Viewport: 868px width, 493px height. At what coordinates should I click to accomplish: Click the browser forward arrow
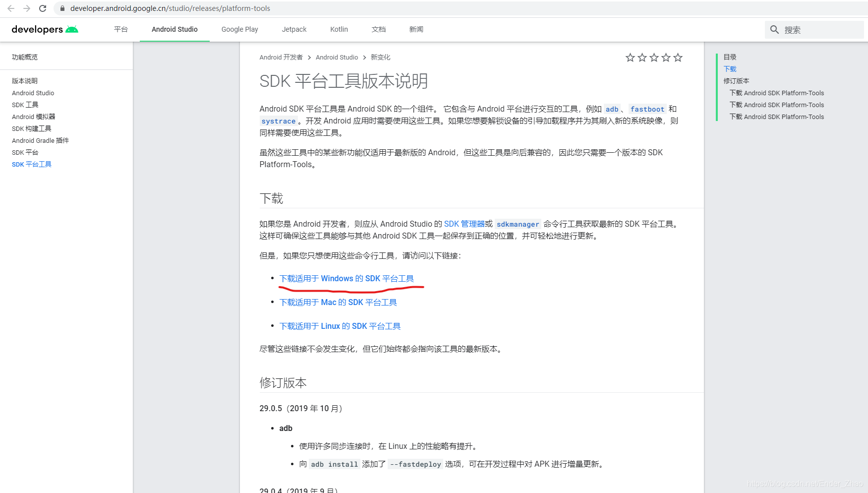pos(27,8)
